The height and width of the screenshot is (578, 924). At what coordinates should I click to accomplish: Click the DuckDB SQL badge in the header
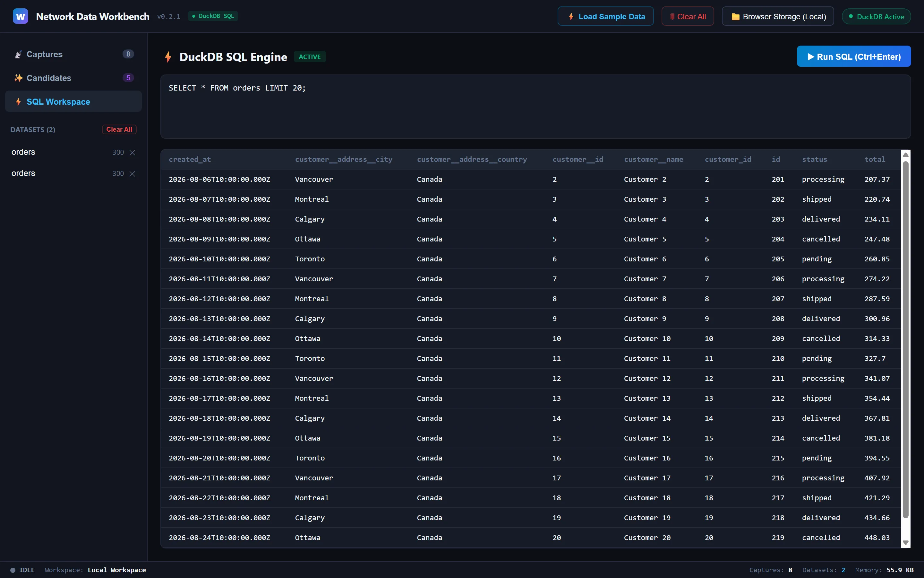(x=213, y=16)
